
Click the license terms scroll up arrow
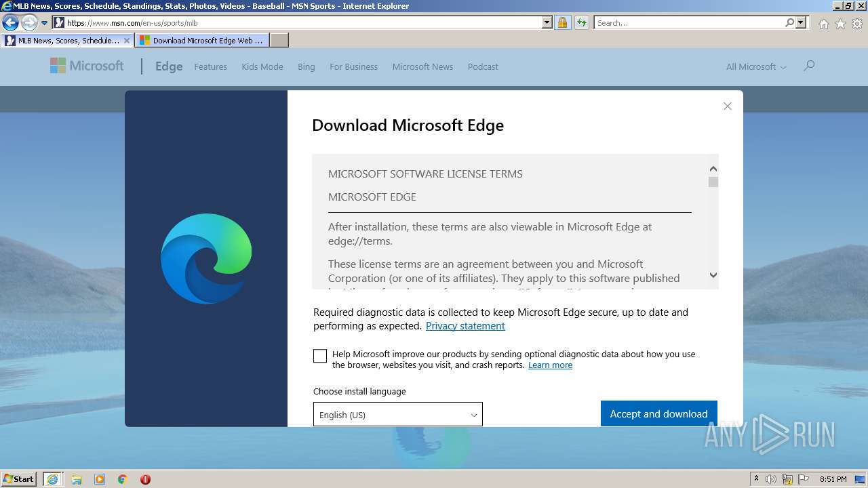[713, 169]
